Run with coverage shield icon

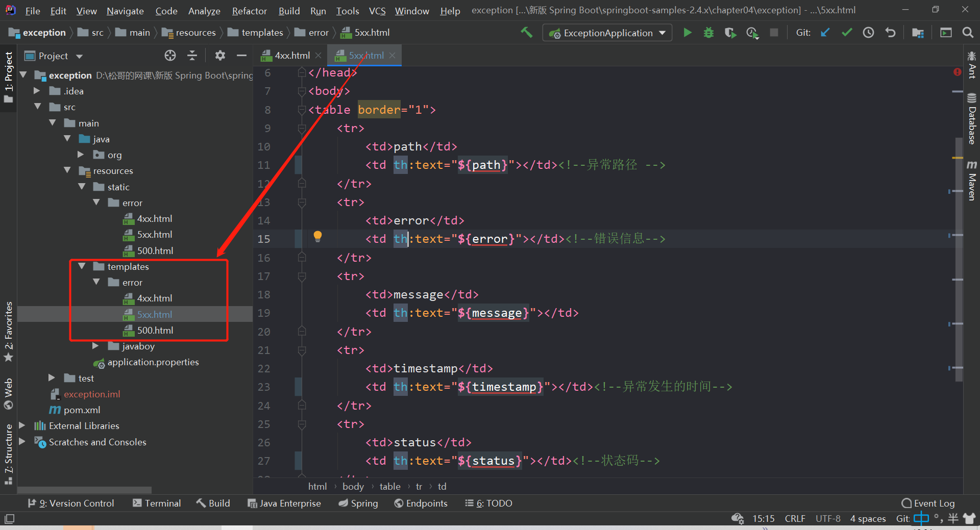click(730, 33)
